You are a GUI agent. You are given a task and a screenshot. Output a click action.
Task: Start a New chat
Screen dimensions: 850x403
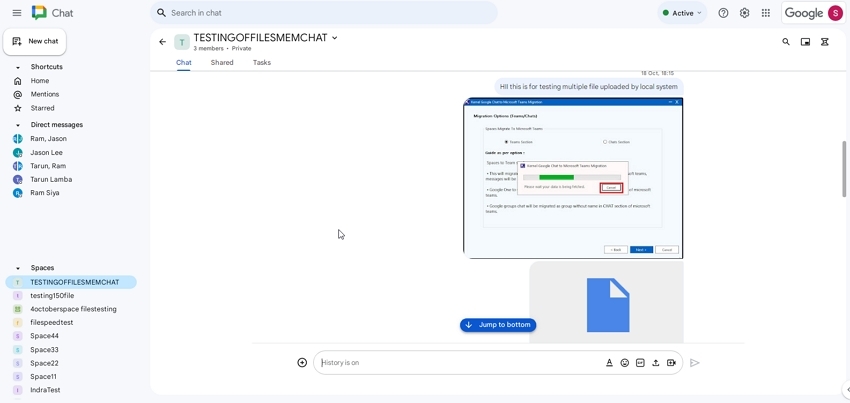[35, 41]
